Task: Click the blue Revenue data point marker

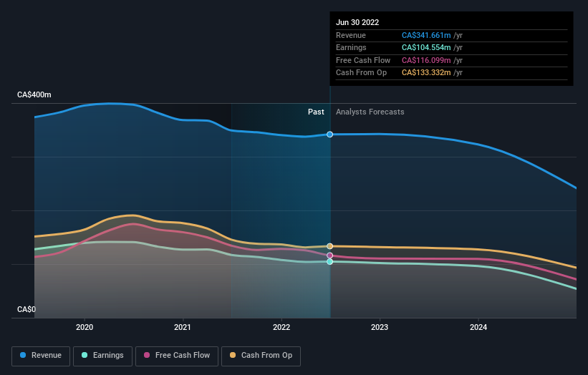Action: tap(329, 135)
